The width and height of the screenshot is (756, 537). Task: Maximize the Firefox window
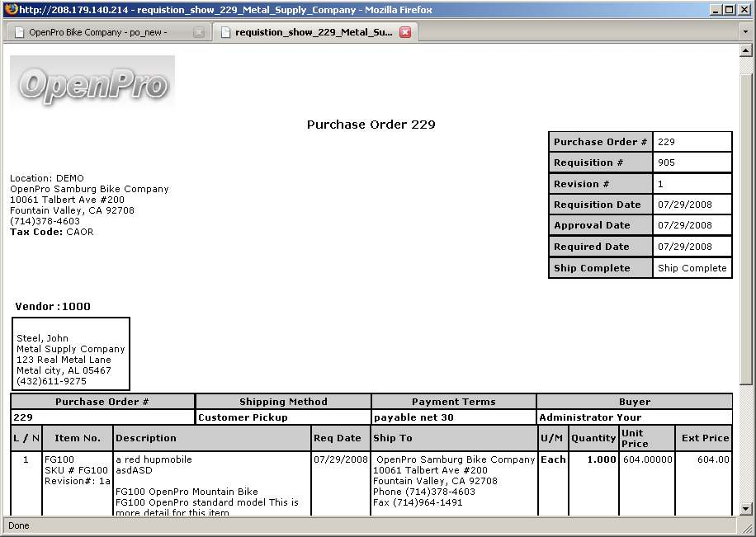729,10
